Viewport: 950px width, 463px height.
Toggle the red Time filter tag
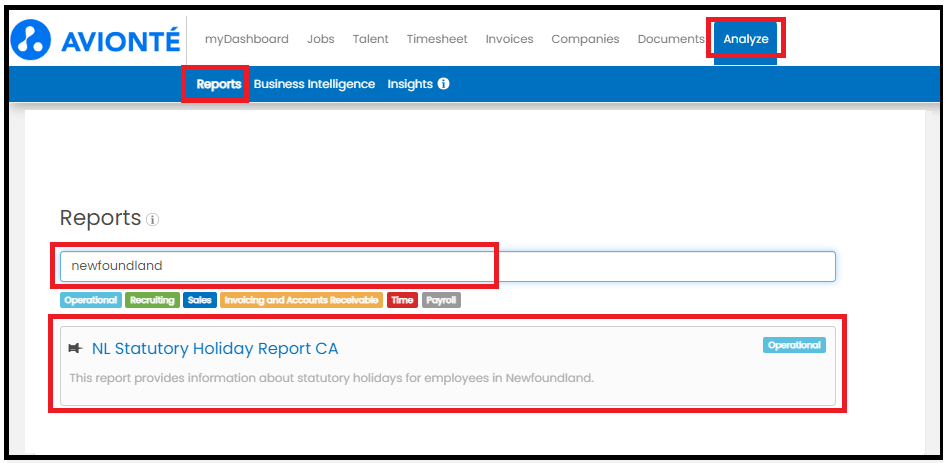coord(402,300)
